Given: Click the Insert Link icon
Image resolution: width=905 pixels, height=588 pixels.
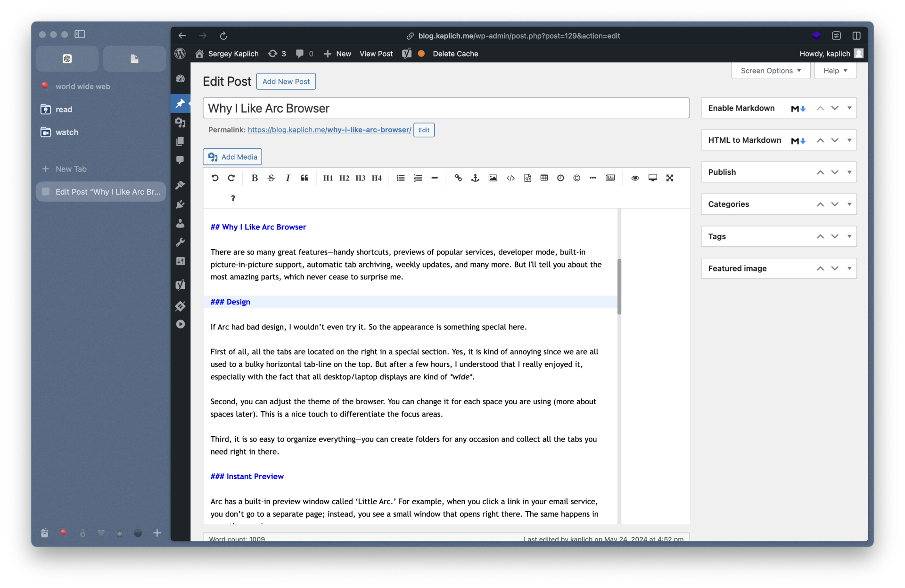Looking at the screenshot, I should (460, 178).
